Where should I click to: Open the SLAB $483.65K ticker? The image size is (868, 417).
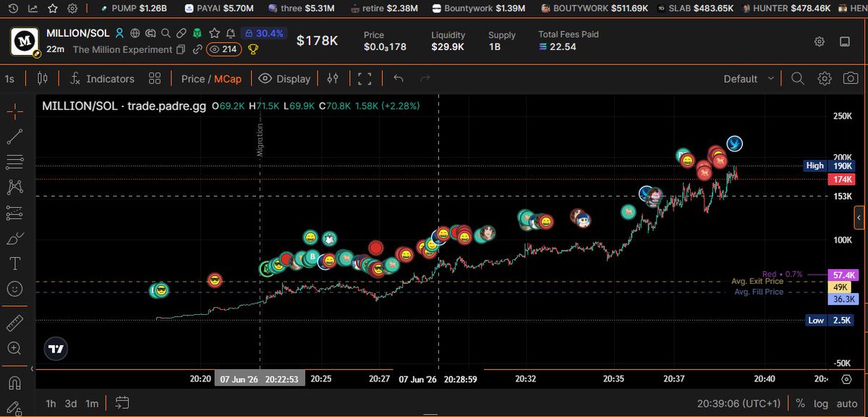[x=694, y=9]
